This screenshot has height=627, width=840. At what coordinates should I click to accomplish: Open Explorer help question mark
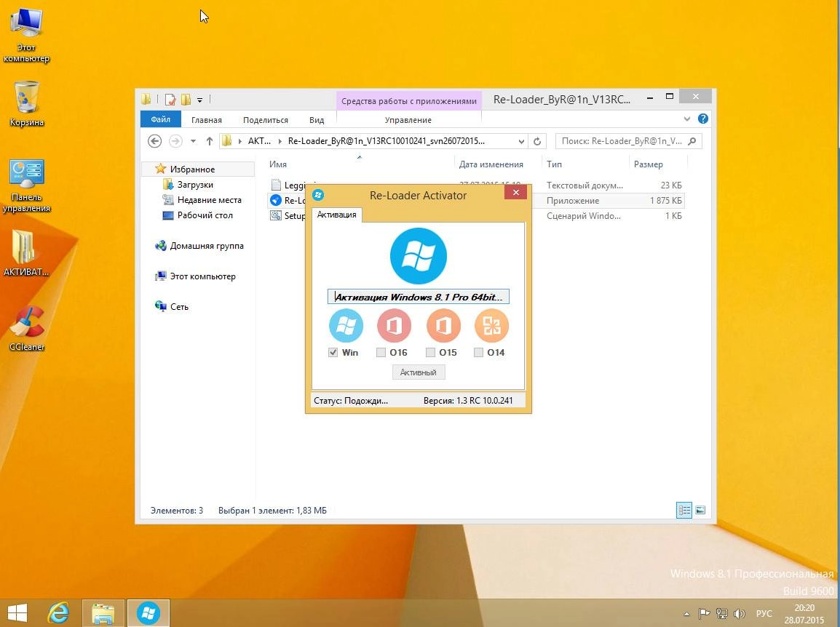point(703,119)
